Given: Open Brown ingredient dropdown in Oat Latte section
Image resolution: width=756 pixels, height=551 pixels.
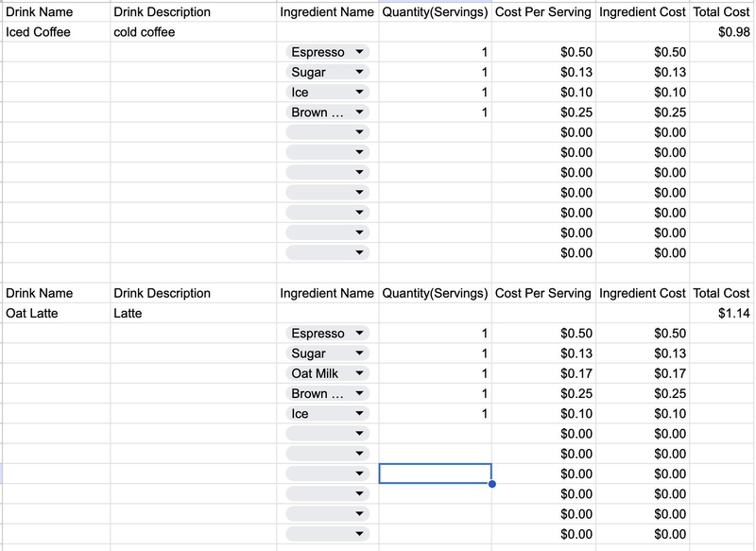Looking at the screenshot, I should coord(359,394).
